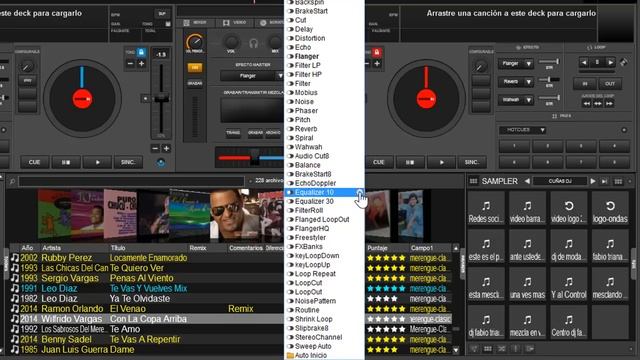
Task: Switch to next sampler bank arrow
Action: tap(593, 181)
